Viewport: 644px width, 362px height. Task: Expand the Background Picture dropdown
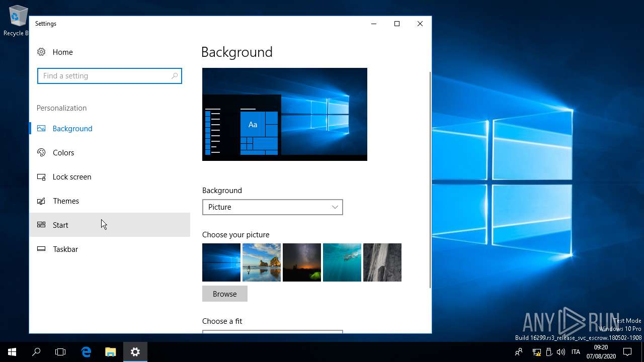coord(272,207)
